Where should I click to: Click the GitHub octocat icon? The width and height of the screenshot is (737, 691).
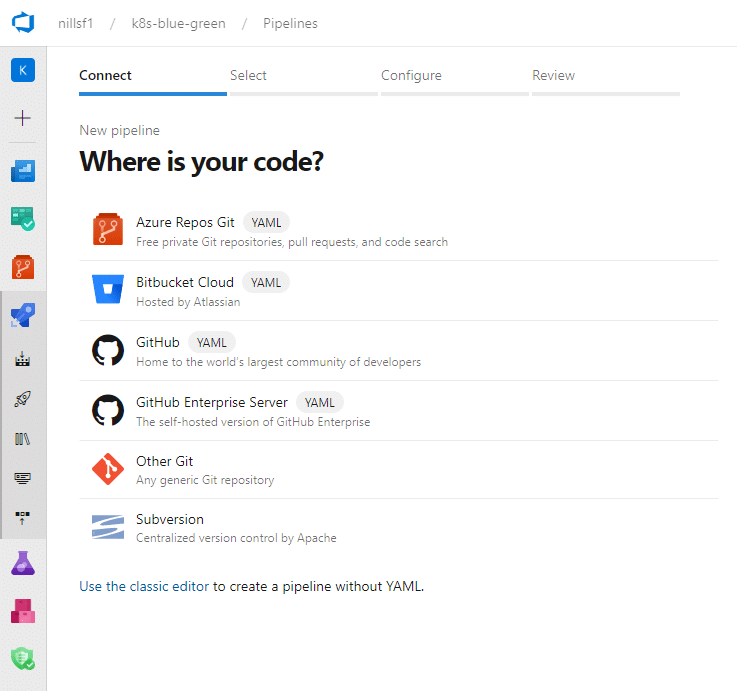108,349
